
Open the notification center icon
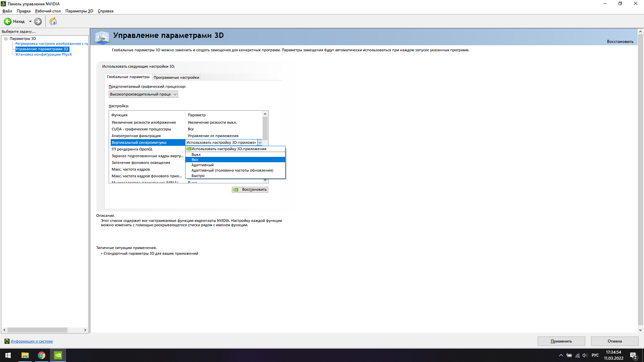[x=633, y=356]
